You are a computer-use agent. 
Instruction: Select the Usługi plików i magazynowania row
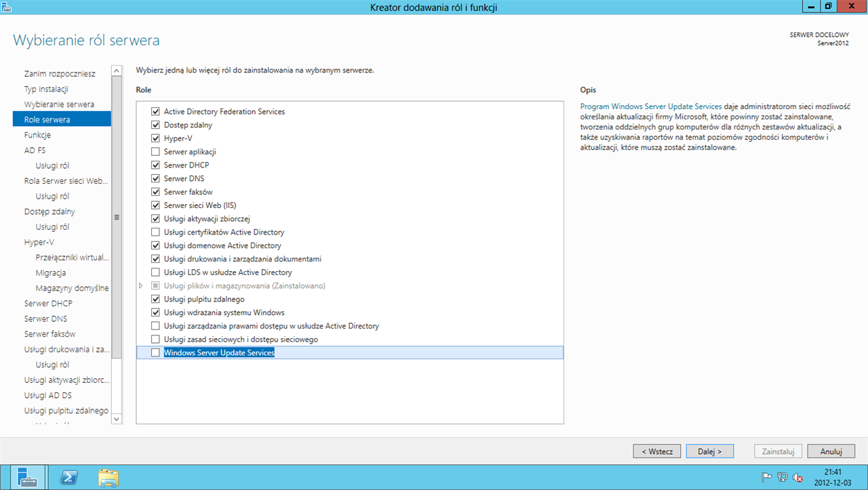point(350,286)
